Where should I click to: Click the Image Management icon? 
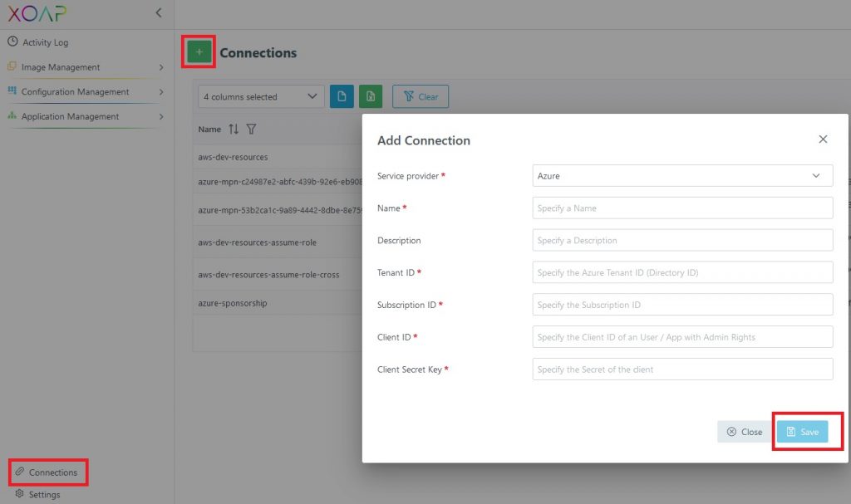pos(12,66)
